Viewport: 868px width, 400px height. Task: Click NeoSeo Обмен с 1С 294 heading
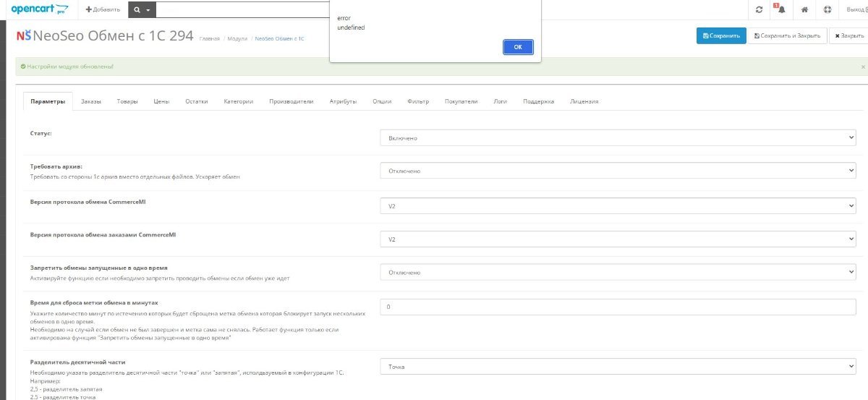(114, 35)
